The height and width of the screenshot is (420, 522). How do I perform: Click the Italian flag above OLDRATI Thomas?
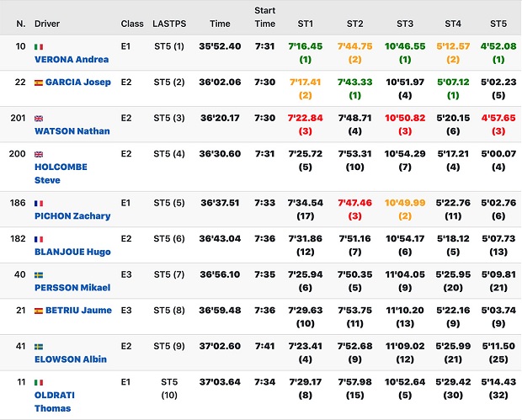(39, 383)
